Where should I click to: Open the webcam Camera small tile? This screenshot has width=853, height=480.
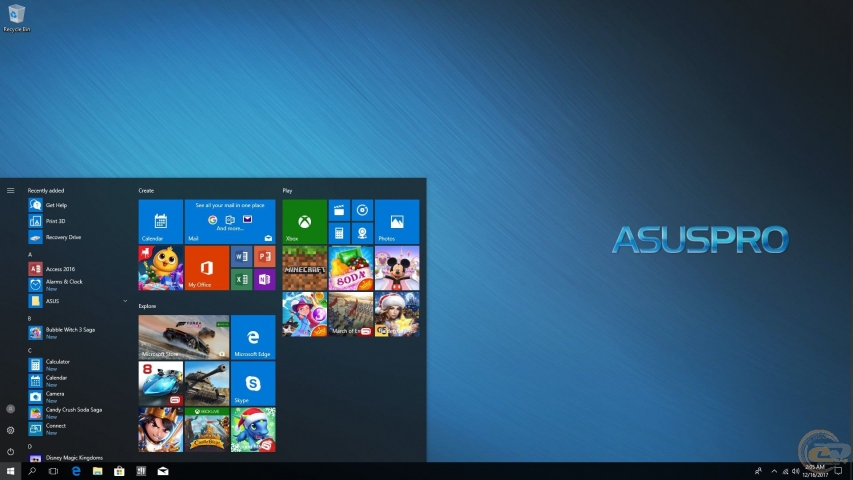[362, 233]
